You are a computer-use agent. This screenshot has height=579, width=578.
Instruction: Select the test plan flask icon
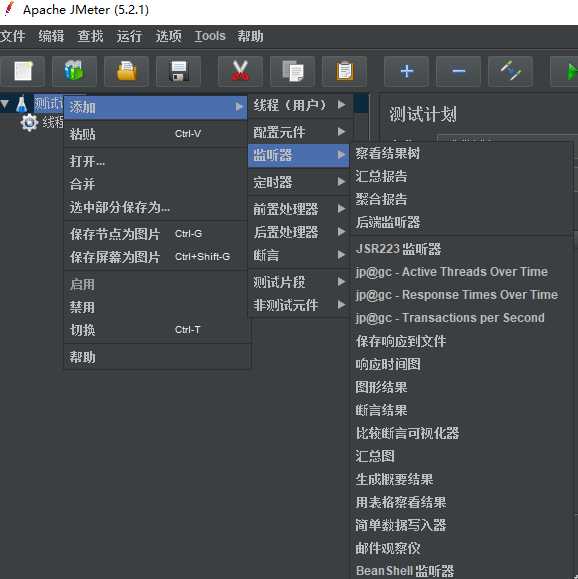(x=22, y=104)
